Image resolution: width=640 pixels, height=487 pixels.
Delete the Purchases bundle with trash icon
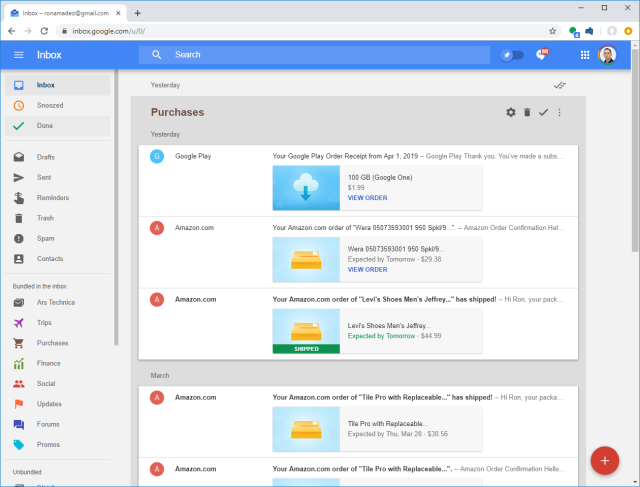point(527,112)
